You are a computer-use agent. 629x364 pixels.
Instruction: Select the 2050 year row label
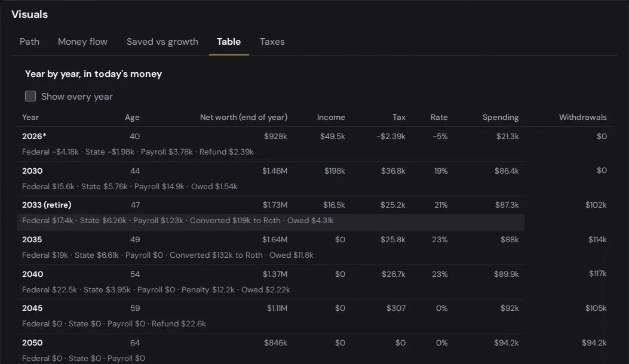(x=32, y=343)
